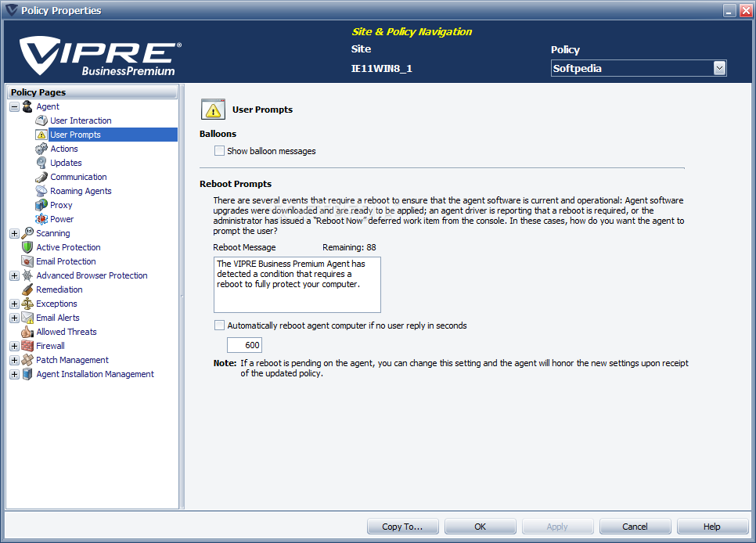Expand the Exceptions tree node
The width and height of the screenshot is (756, 543).
click(x=14, y=304)
